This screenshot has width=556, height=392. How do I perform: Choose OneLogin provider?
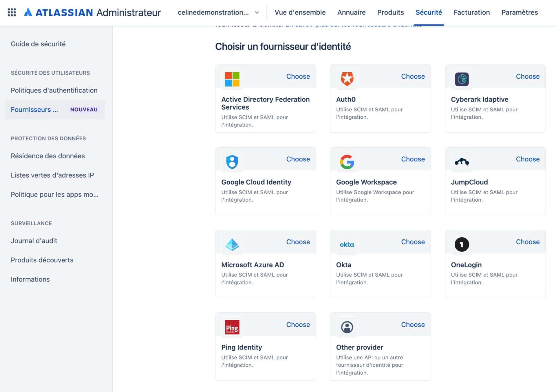click(528, 242)
